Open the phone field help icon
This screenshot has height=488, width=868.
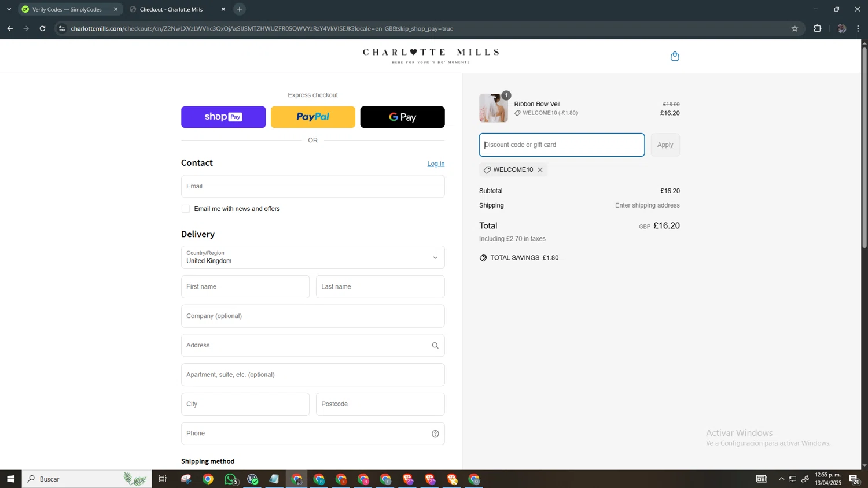[435, 434]
